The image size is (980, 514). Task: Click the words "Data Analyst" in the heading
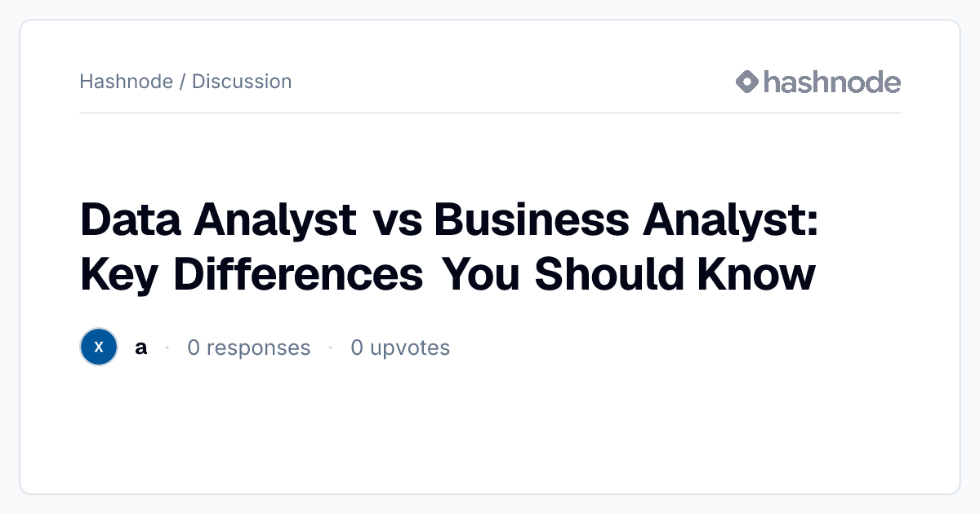click(217, 220)
